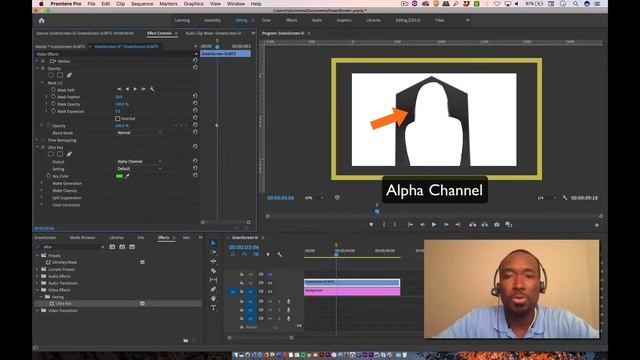Reset the Motion effect
Image resolution: width=640 pixels, height=360 pixels.
click(x=195, y=60)
